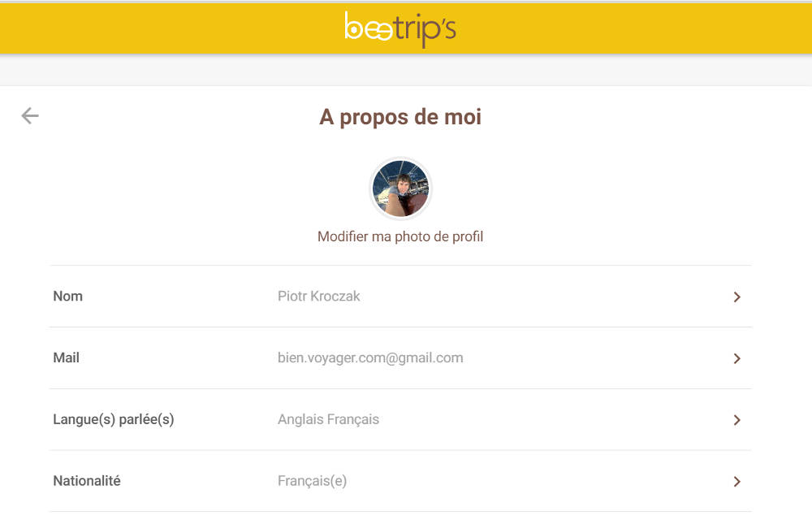Viewport: 812px width, 520px height.
Task: Edit the bien.voyager.com@gmail.com email value
Action: click(x=370, y=357)
